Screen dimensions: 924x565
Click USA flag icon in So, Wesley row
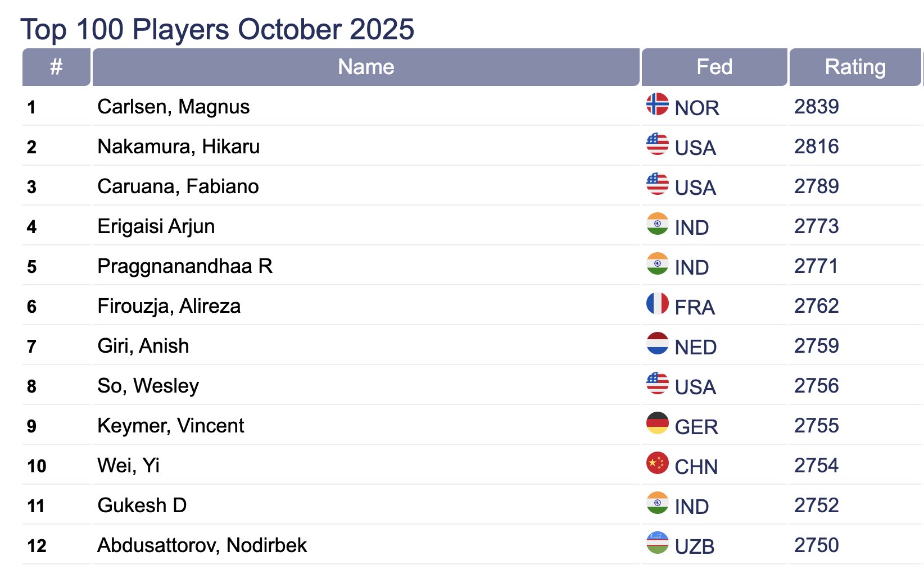click(657, 383)
